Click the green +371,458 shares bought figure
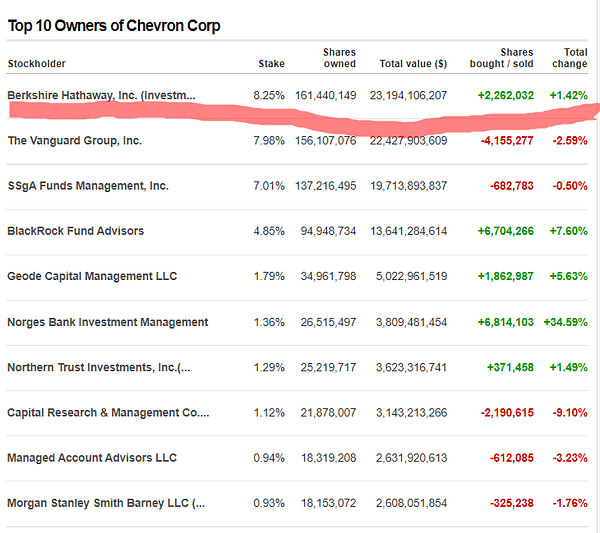600x533 pixels. [510, 367]
